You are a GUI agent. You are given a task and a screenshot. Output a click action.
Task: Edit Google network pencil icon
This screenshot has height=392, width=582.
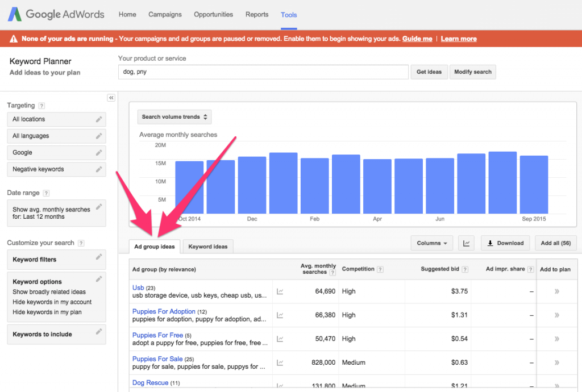pos(99,153)
